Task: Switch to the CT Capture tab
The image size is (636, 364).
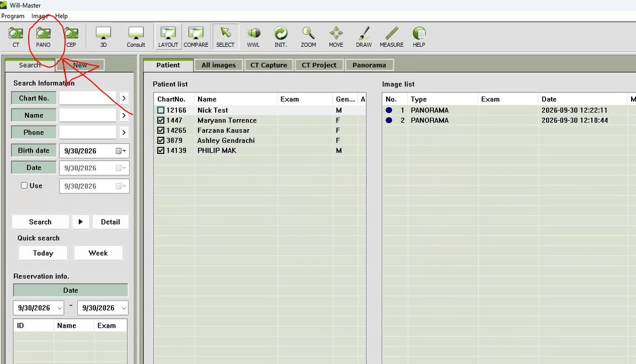Action: click(x=269, y=65)
